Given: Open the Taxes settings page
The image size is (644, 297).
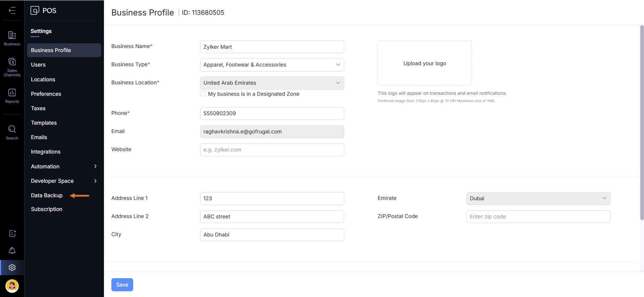Looking at the screenshot, I should pyautogui.click(x=38, y=109).
